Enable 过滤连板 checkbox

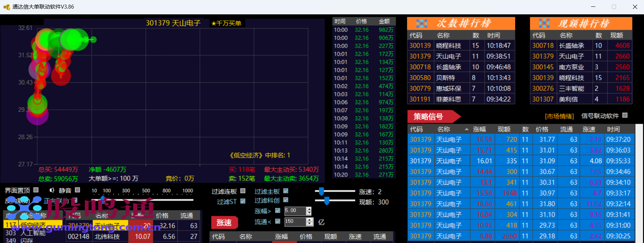243,191
